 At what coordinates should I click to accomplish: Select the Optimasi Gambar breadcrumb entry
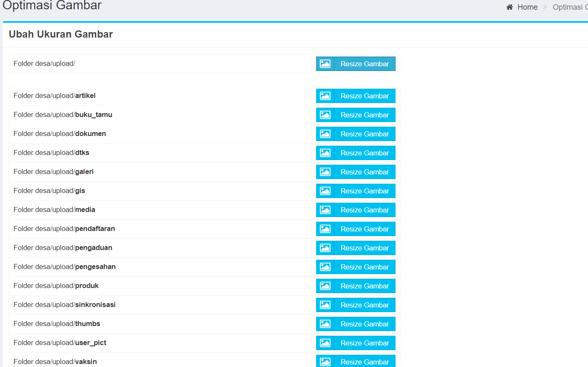point(570,7)
